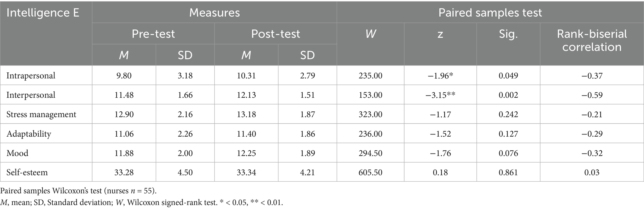Click the Stress management row label
This screenshot has height=210, width=644.
[x=41, y=114]
